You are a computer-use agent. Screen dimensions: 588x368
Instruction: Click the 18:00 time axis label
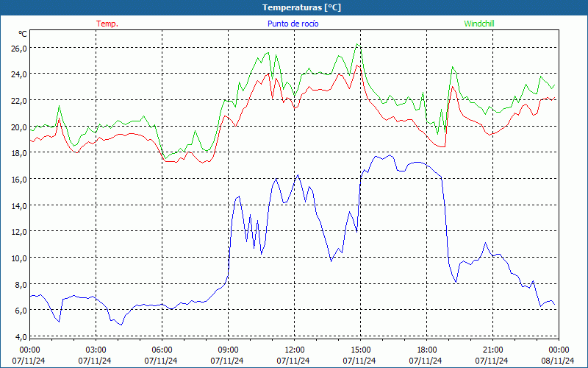[x=427, y=350]
